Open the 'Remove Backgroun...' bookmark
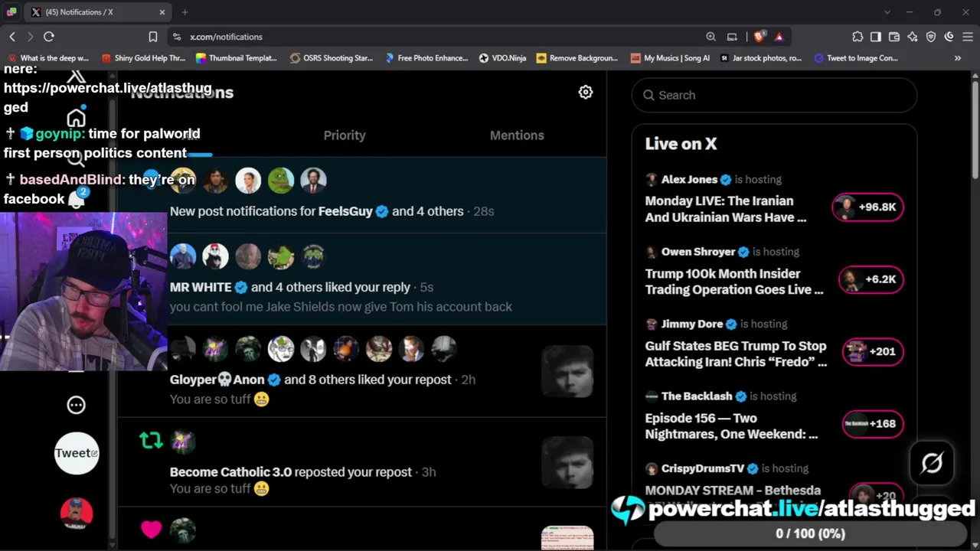The image size is (980, 551). 577,58
